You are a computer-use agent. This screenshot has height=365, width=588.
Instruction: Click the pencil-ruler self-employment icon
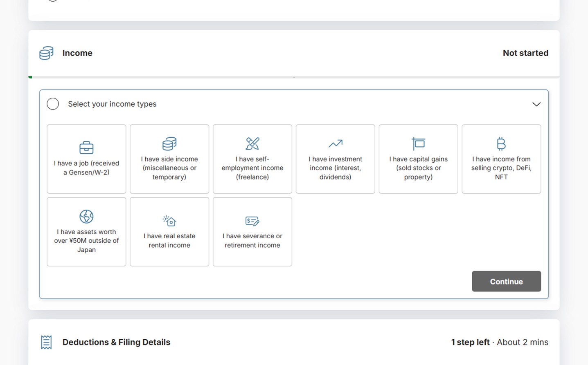click(x=252, y=143)
